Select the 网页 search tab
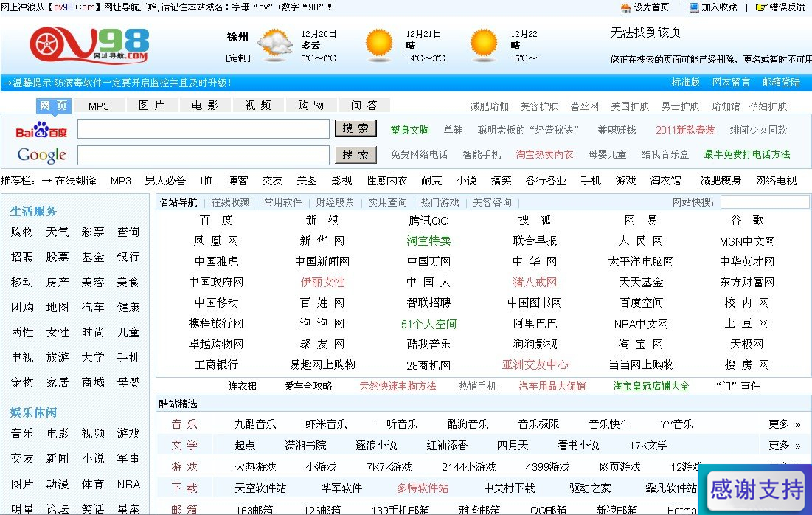 pyautogui.click(x=53, y=106)
